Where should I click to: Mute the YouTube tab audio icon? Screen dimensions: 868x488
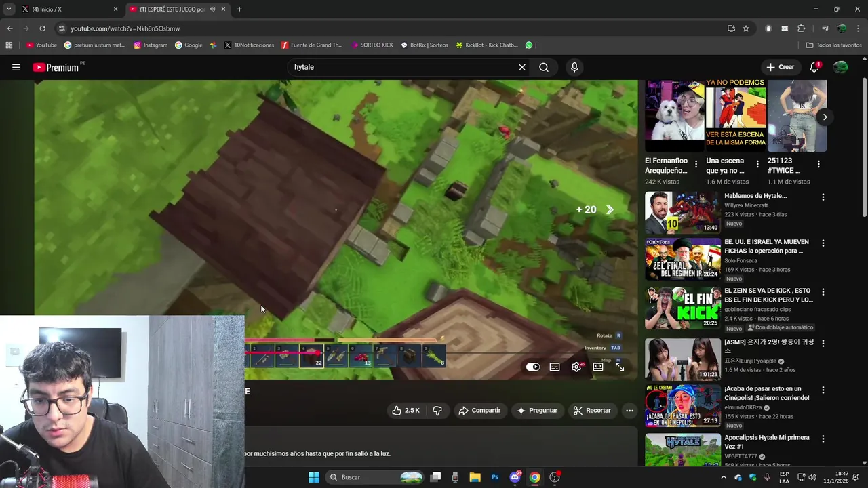[212, 9]
